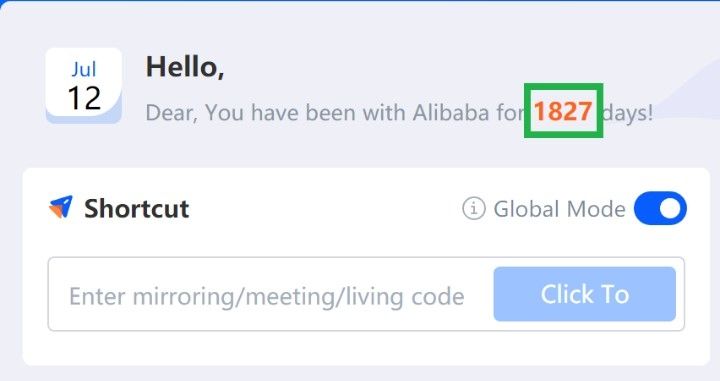
Task: Click the word Alibaba in greeting
Action: click(x=451, y=112)
